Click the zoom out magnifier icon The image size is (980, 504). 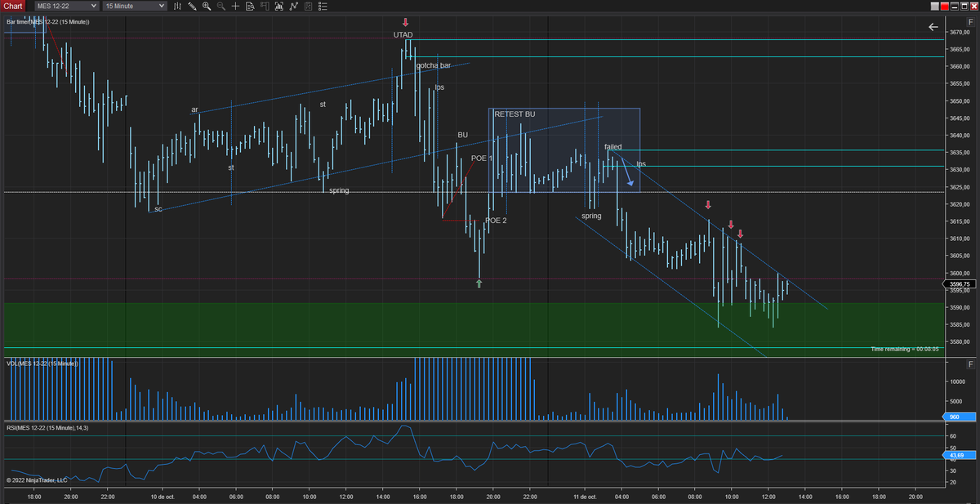coord(221,6)
